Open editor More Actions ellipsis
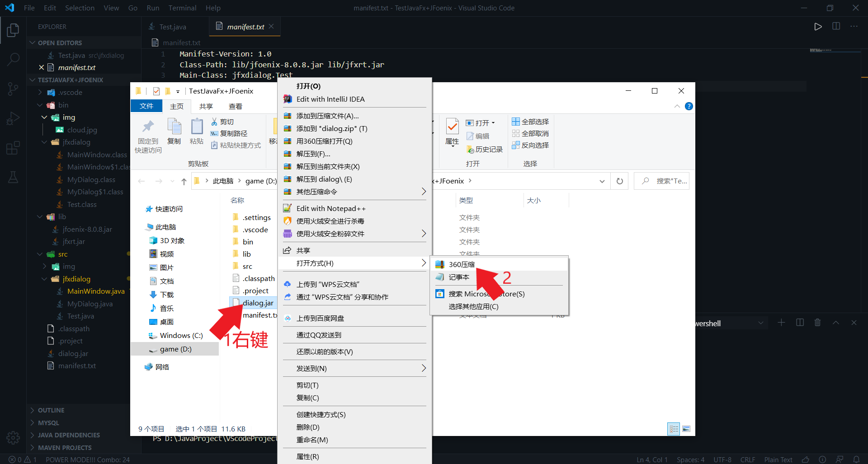Image resolution: width=868 pixels, height=464 pixels. [x=854, y=27]
